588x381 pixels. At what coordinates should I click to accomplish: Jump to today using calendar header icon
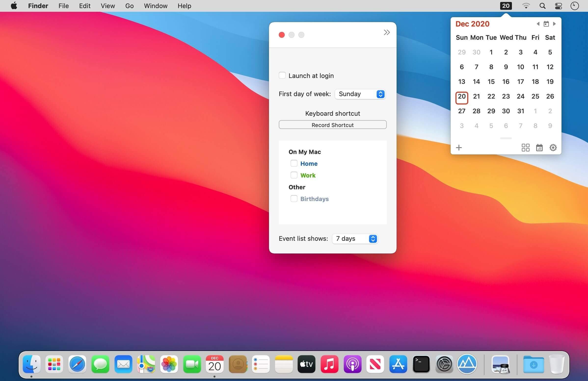(x=546, y=24)
